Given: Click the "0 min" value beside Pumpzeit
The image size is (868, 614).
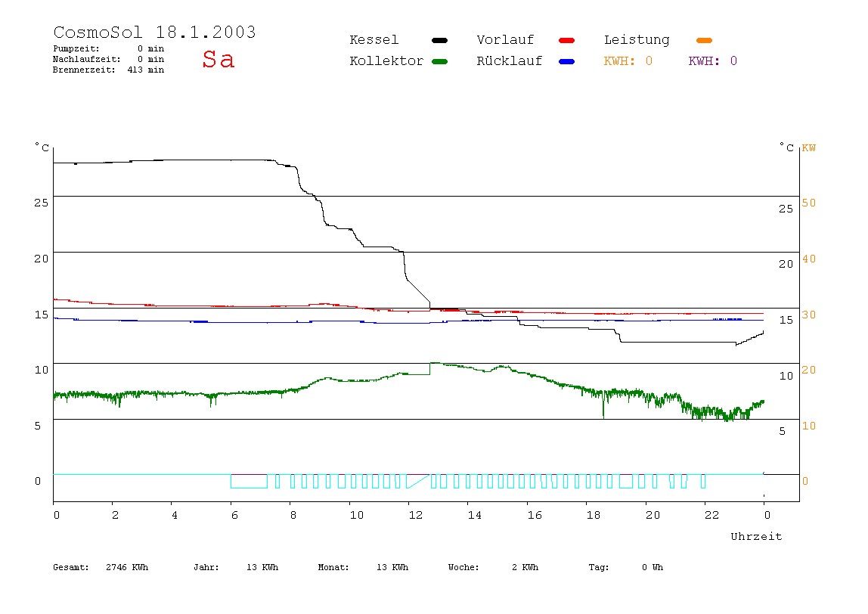Looking at the screenshot, I should pos(150,48).
